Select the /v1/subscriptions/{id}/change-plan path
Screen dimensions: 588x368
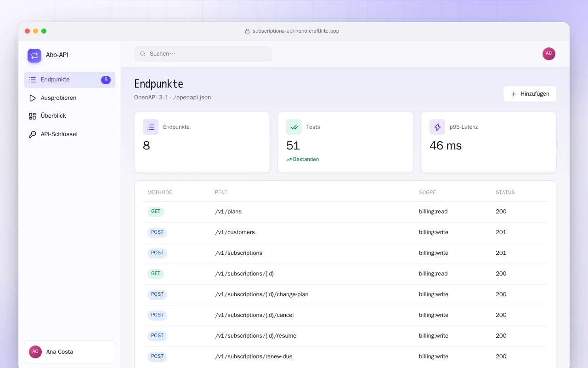pyautogui.click(x=262, y=294)
